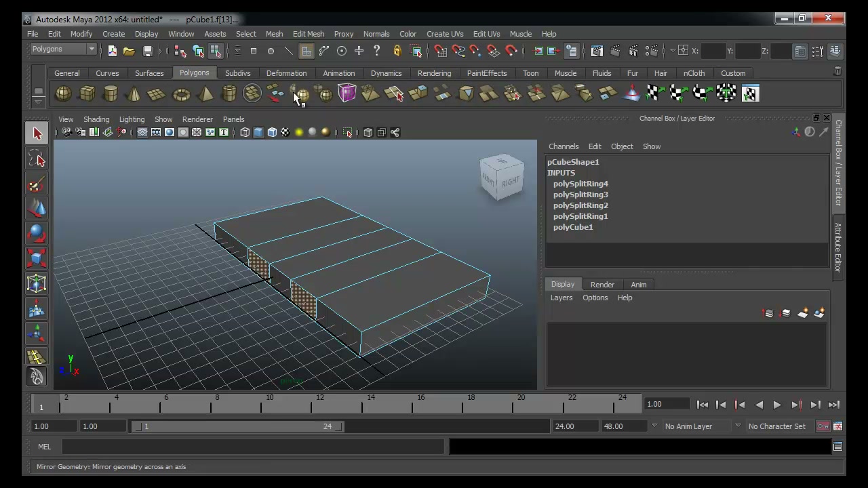Screen dimensions: 868x488
Task: Click play forwards on the timeline
Action: 777,405
